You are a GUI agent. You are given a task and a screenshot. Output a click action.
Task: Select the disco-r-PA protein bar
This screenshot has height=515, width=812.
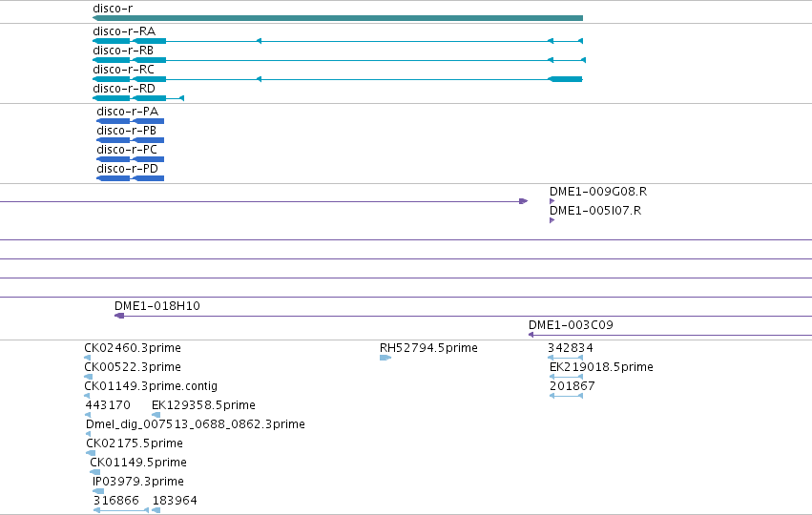[130, 121]
